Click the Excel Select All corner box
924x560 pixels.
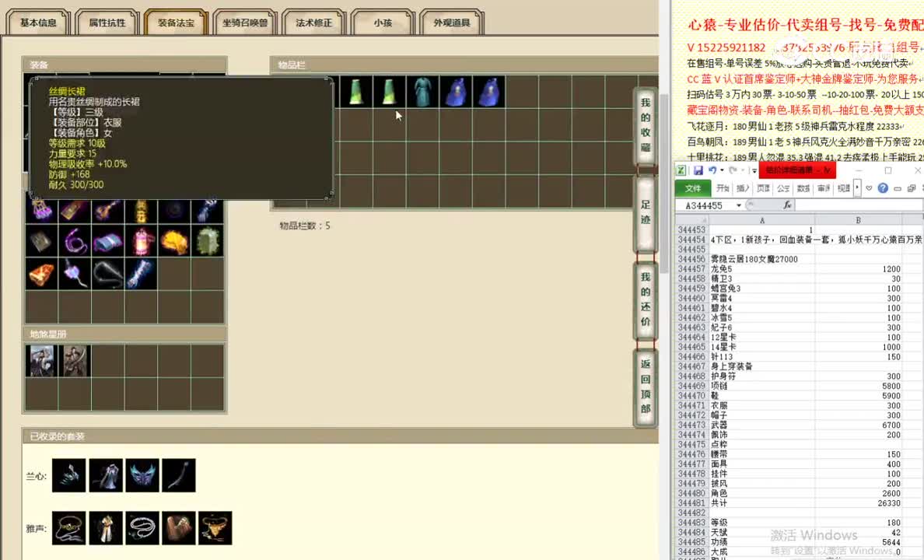[x=691, y=220]
